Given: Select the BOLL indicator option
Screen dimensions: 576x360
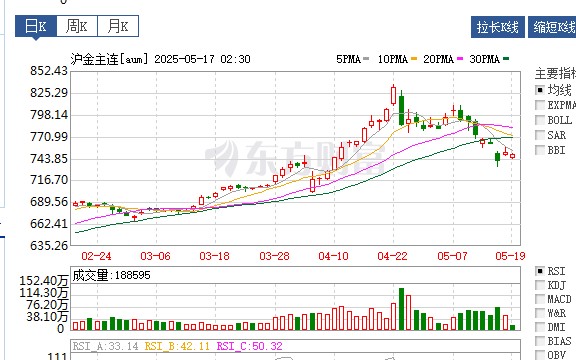Looking at the screenshot, I should (x=540, y=120).
